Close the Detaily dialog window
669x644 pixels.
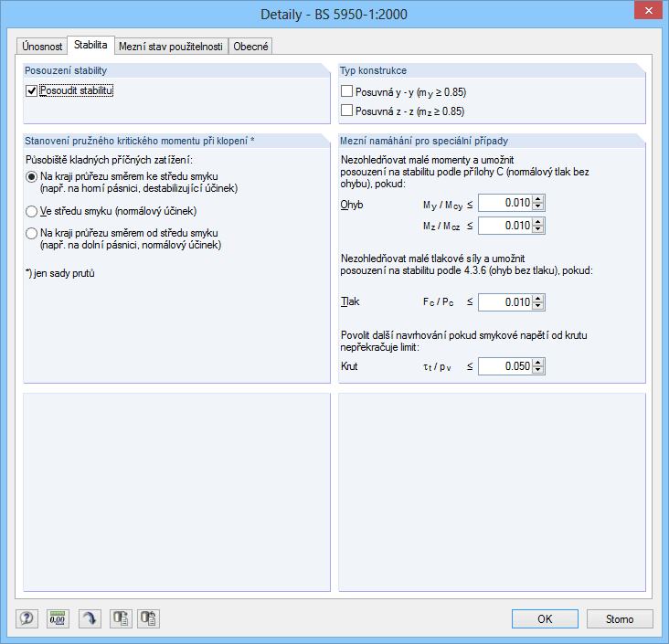coord(649,11)
